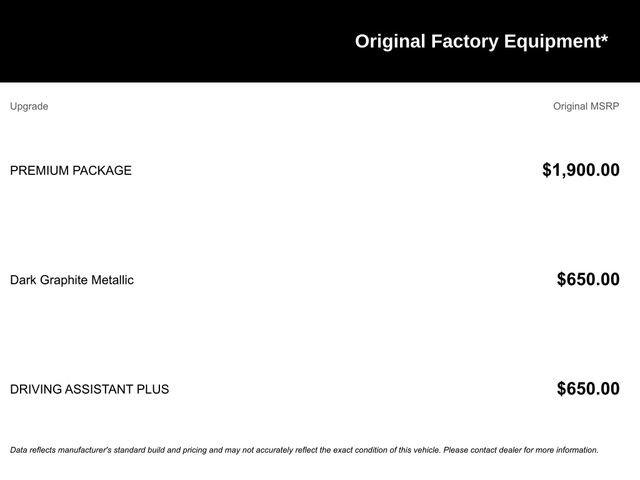Click the $650.00 price for Dark Graphite Metallic

[x=588, y=280]
